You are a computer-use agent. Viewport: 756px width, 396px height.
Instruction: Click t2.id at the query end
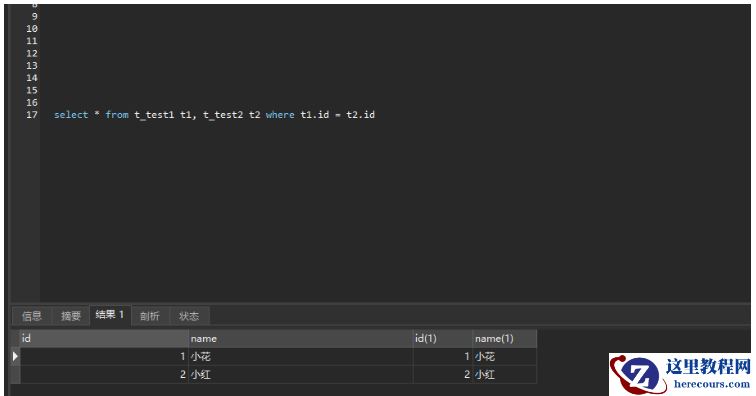(360, 115)
